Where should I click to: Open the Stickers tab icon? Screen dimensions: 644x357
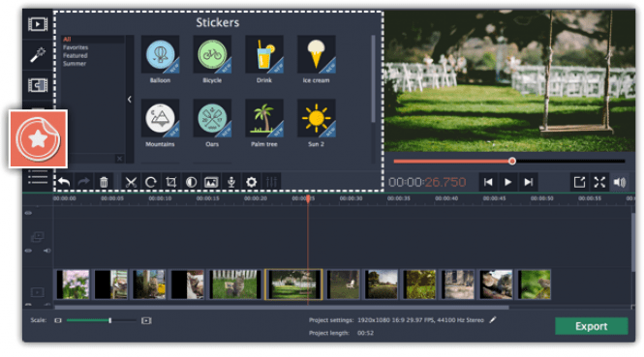pyautogui.click(x=38, y=138)
